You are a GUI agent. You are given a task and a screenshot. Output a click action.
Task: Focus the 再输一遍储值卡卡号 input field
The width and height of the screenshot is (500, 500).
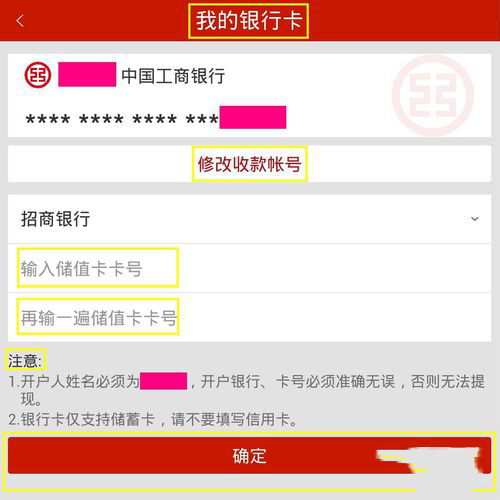[249, 317]
